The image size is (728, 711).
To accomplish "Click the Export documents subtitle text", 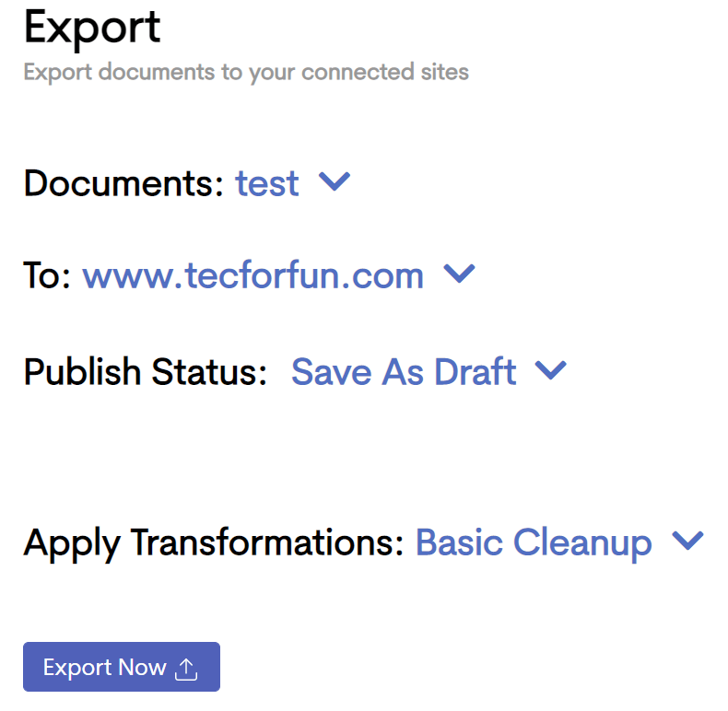I will click(x=246, y=73).
